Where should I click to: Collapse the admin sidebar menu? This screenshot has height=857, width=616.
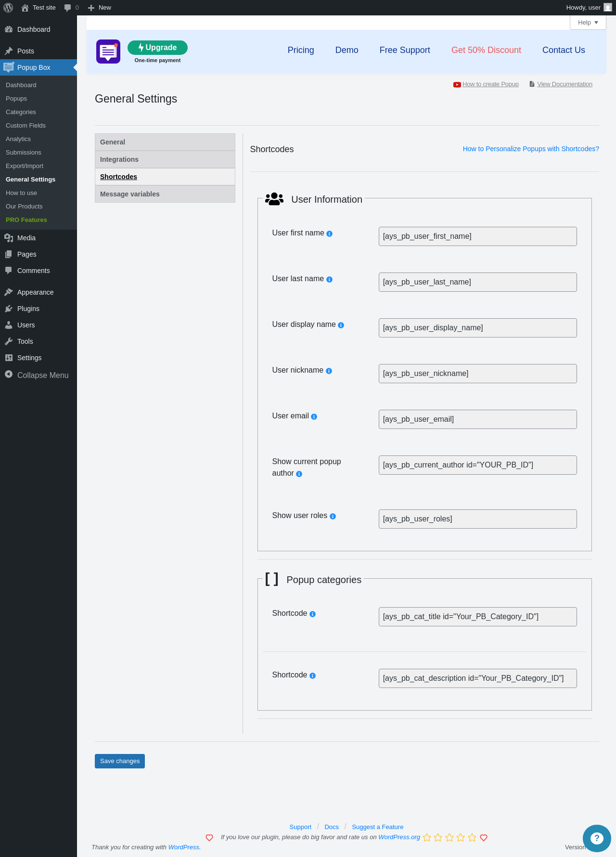coord(37,375)
